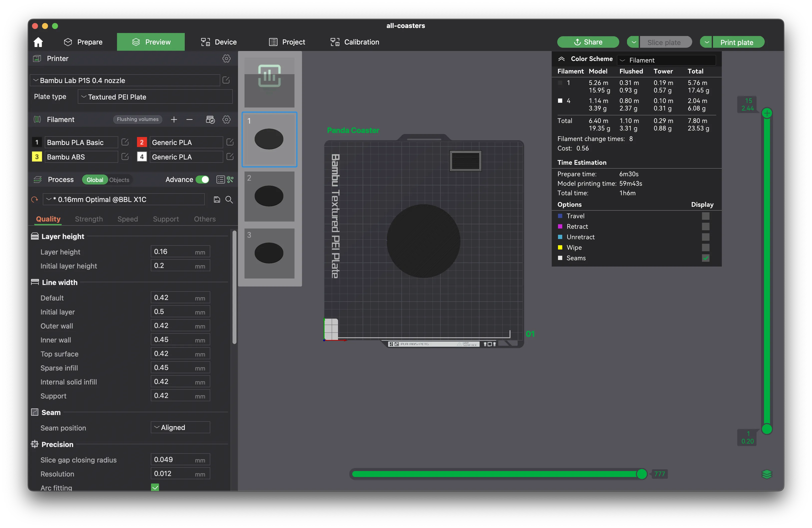The width and height of the screenshot is (812, 528).
Task: Click the yellow filament 3 color swatch
Action: [x=37, y=156]
